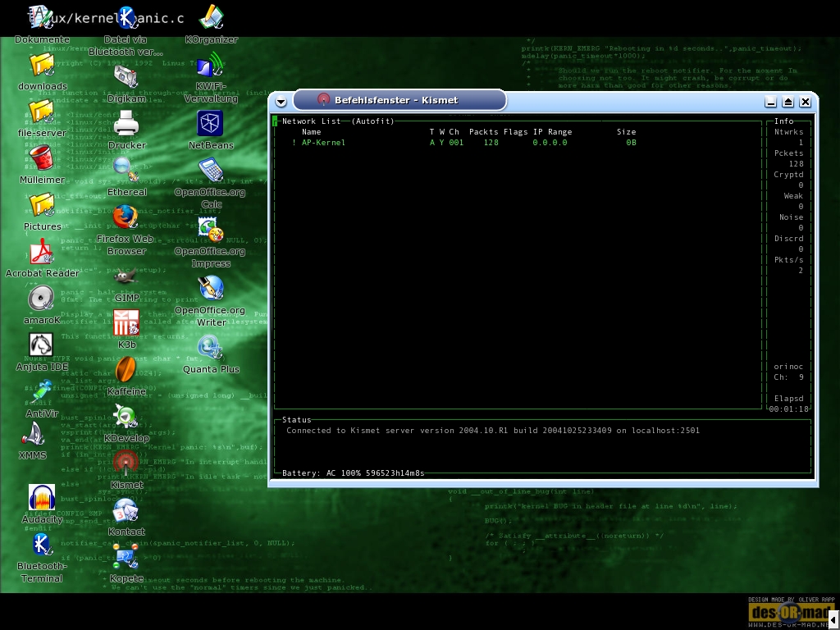Launch amaroK music player icon
Viewport: 840px width, 630px height.
42,299
